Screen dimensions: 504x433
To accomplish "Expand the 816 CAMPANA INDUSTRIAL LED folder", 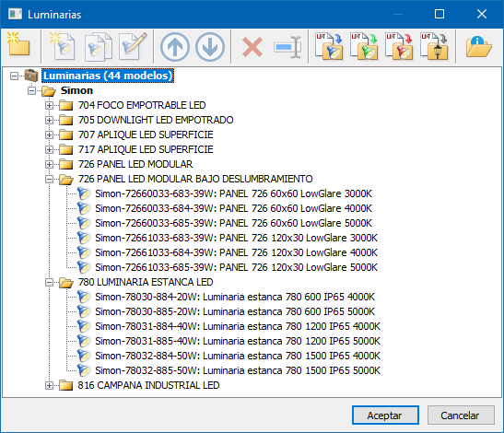I will click(x=49, y=385).
